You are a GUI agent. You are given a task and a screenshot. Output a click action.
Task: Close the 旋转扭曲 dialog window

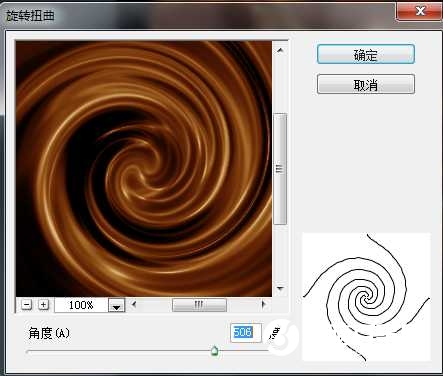coord(420,11)
